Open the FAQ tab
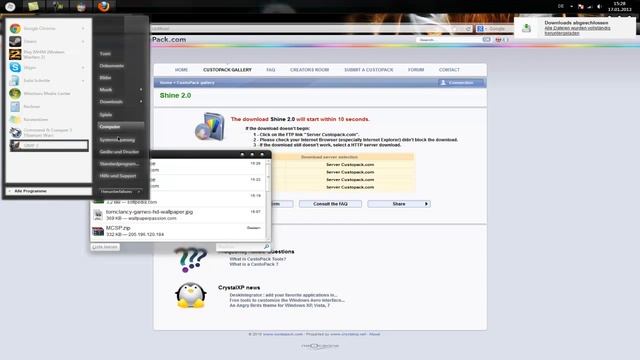 [x=271, y=70]
